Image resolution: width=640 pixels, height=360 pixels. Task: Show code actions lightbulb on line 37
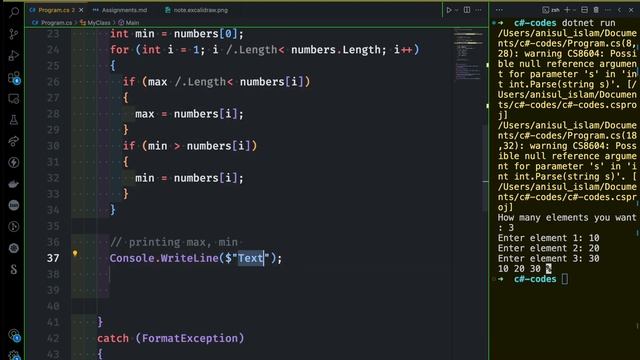[x=75, y=253]
